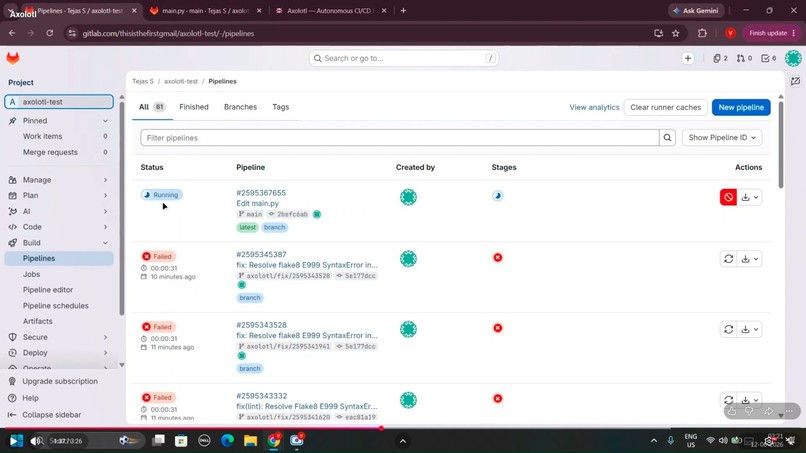The image size is (806, 453).
Task: Open a new browser tab
Action: coord(404,11)
